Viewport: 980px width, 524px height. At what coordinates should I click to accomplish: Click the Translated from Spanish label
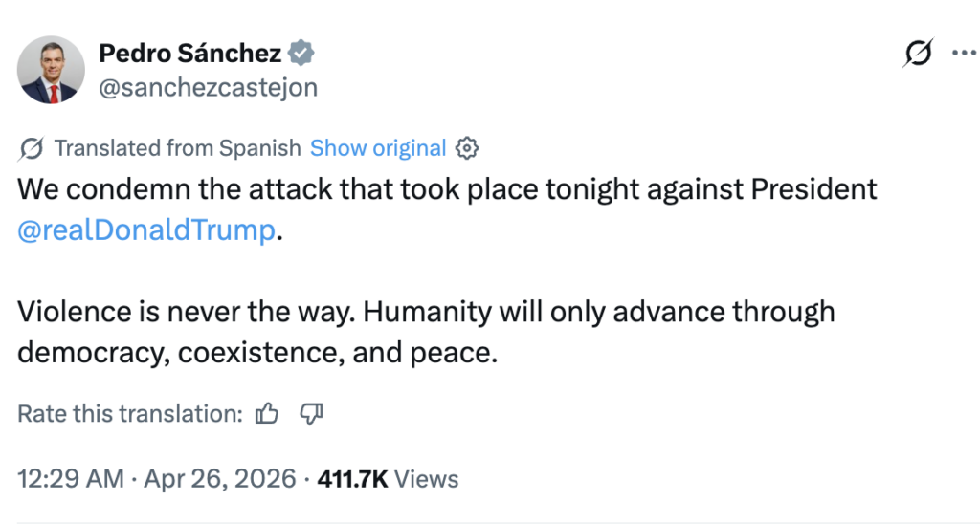coord(177,148)
